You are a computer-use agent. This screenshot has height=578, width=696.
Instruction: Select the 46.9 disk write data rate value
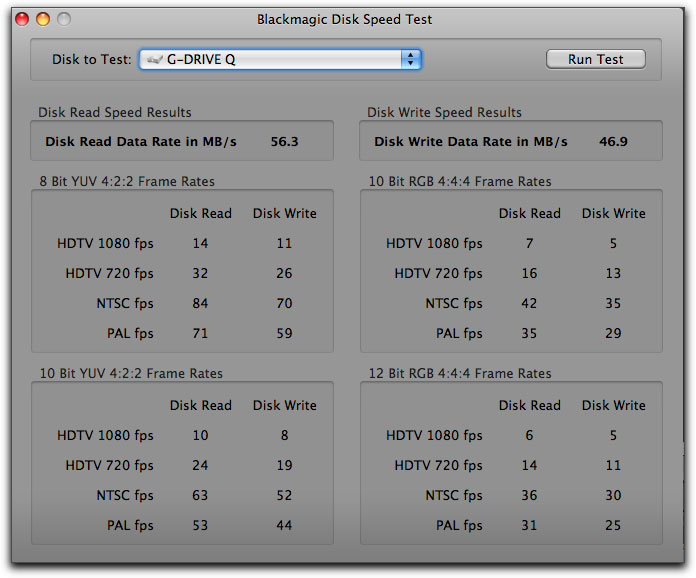613,141
